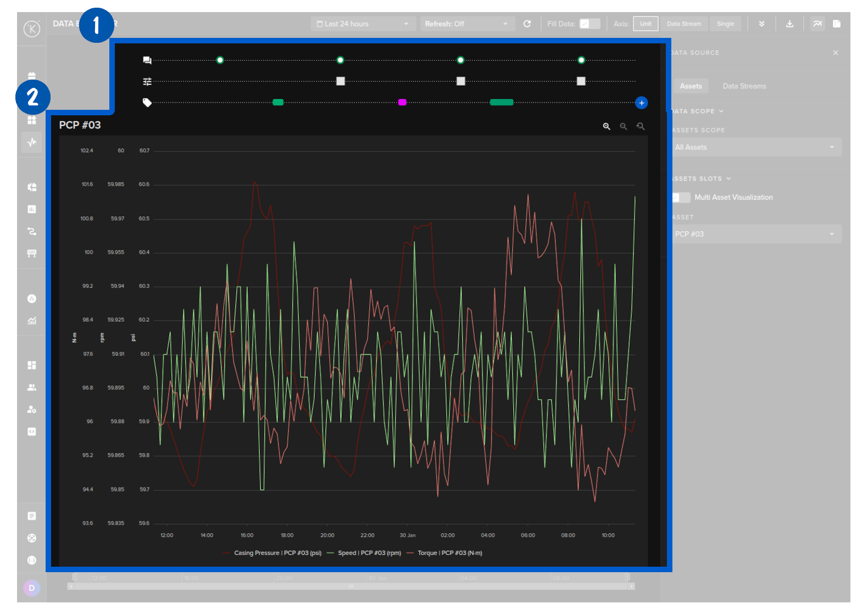Select the Unit axis option
The image size is (868, 615).
(x=646, y=24)
